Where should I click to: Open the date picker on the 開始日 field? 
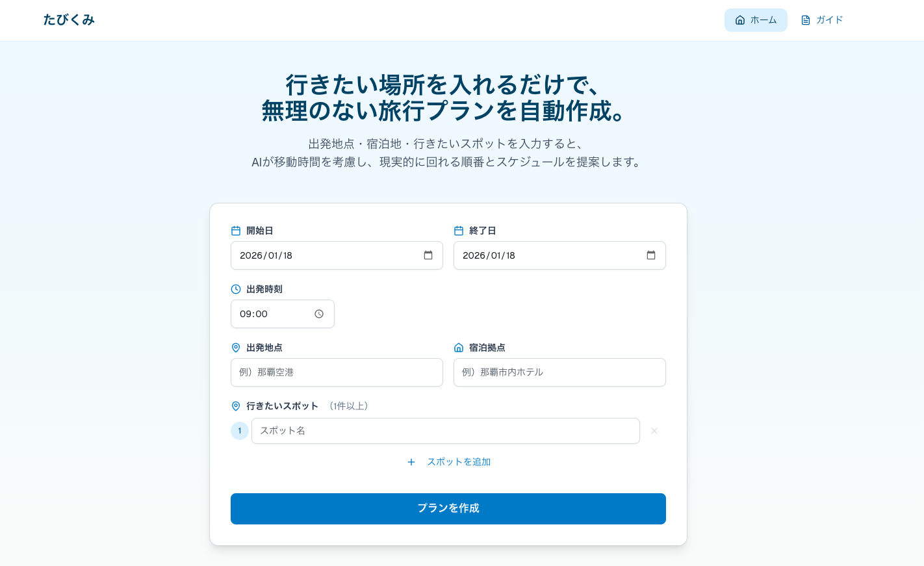[428, 255]
